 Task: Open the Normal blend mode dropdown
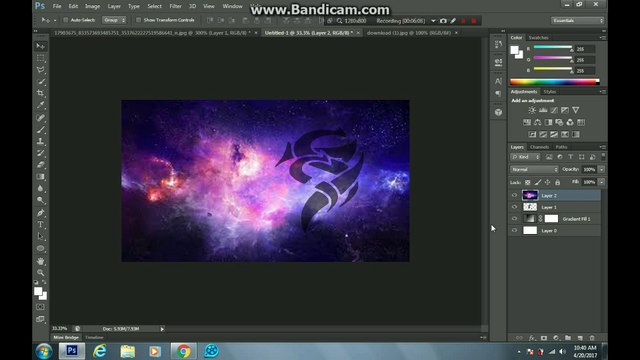[534, 169]
